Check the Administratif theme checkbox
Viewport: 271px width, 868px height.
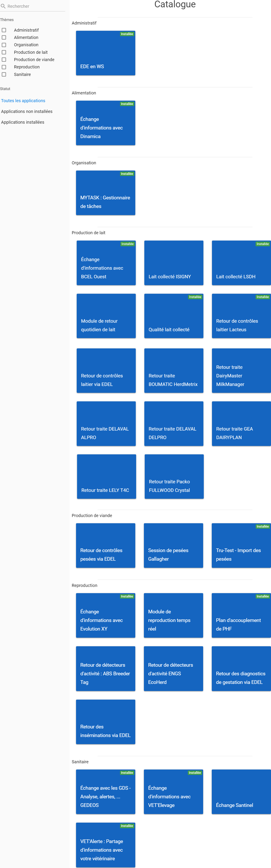pyautogui.click(x=4, y=30)
